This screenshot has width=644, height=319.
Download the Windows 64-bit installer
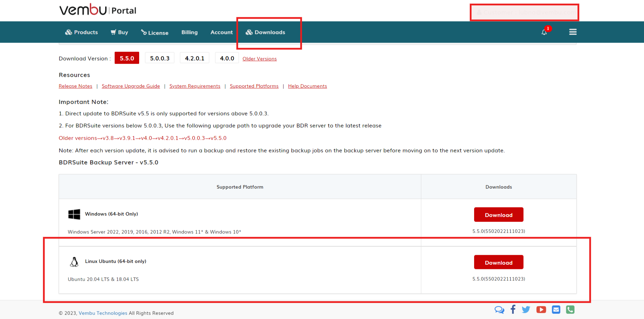point(499,215)
